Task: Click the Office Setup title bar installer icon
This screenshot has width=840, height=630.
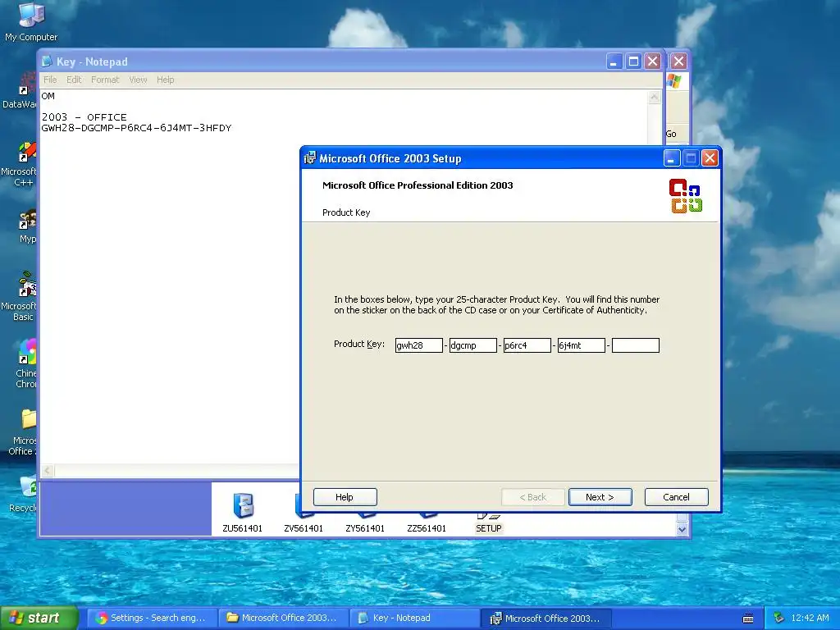Action: click(310, 158)
